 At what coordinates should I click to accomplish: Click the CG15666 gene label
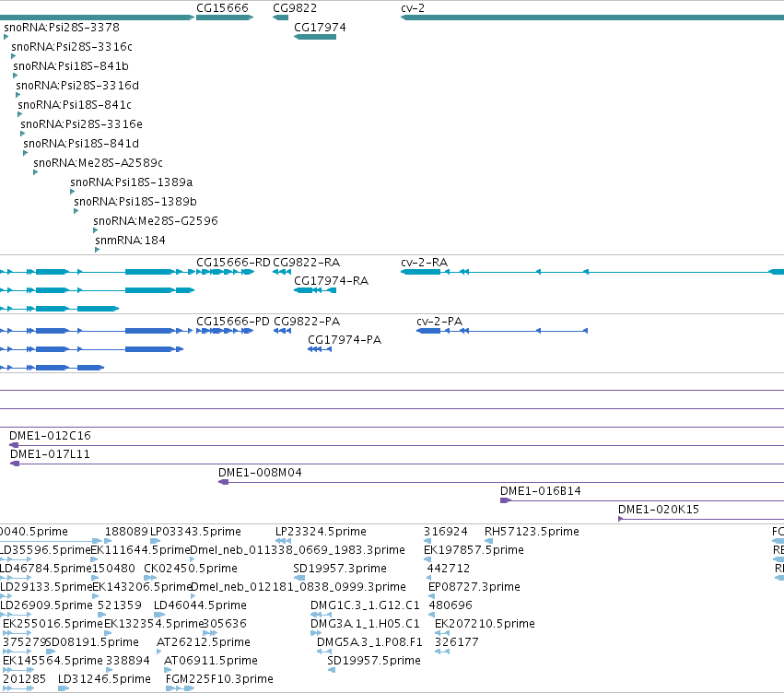(222, 8)
